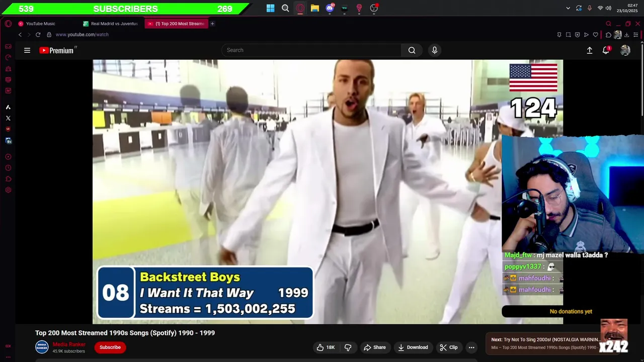This screenshot has width=644, height=362.
Task: Reload the page
Action: [38, 35]
